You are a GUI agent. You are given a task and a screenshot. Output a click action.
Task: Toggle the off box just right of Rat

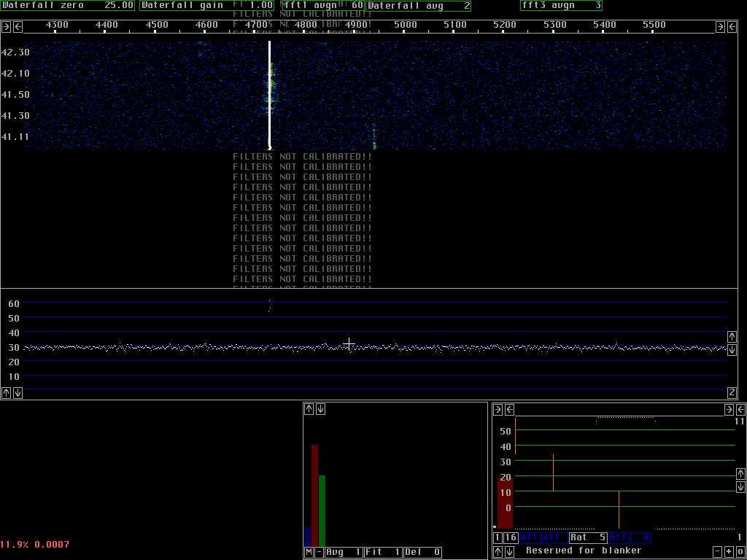(x=619, y=537)
